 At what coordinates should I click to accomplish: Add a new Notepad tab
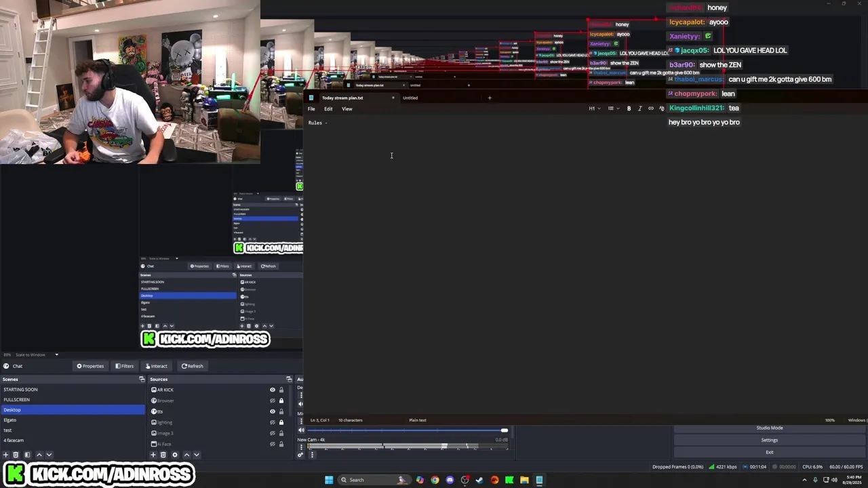490,98
